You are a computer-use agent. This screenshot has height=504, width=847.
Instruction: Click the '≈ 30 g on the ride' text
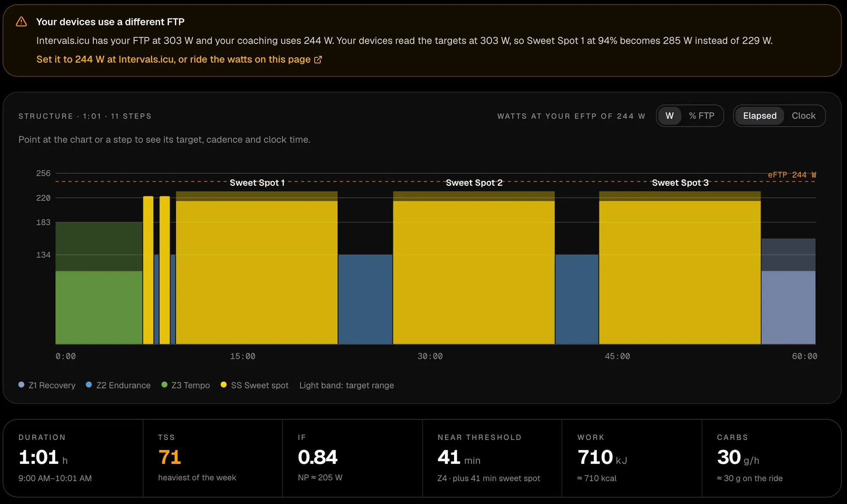(750, 478)
